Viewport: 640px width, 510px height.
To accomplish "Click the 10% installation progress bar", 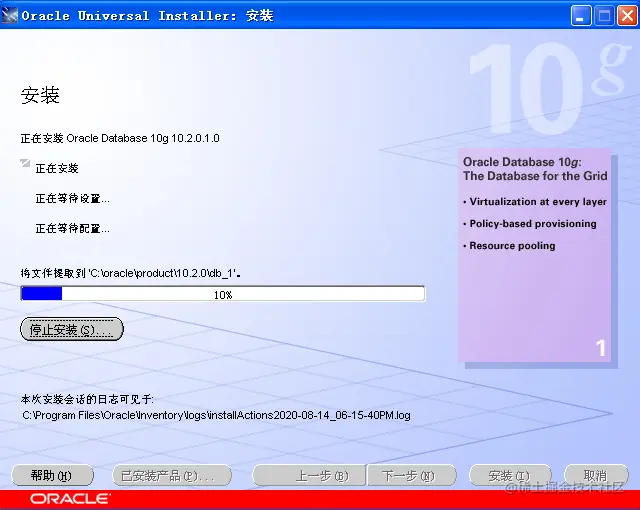I will tap(223, 294).
